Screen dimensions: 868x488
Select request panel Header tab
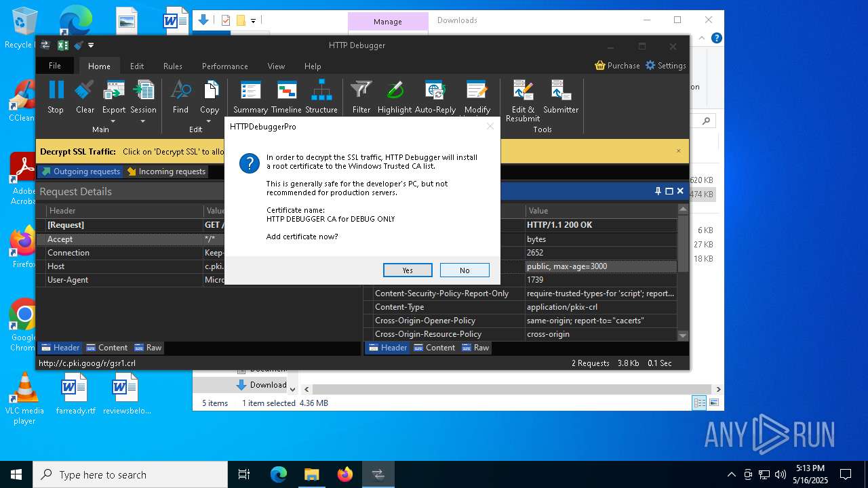[60, 348]
